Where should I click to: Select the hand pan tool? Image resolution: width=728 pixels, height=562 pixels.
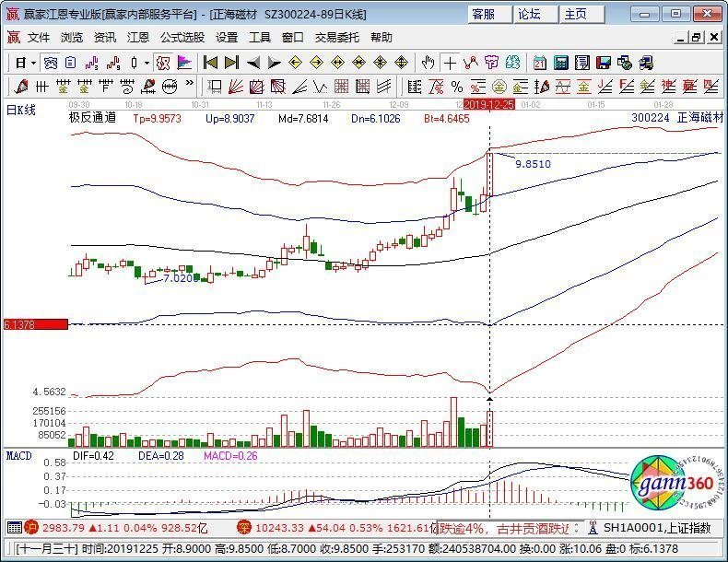(x=428, y=63)
